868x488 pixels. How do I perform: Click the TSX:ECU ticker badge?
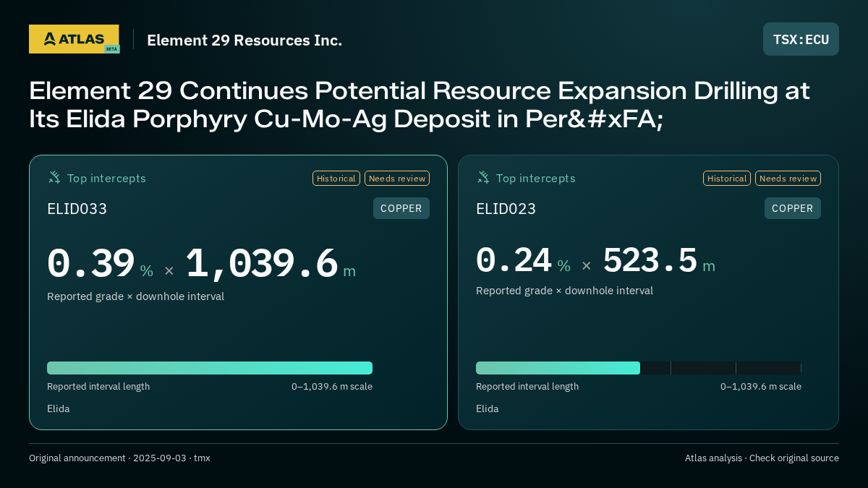click(801, 39)
